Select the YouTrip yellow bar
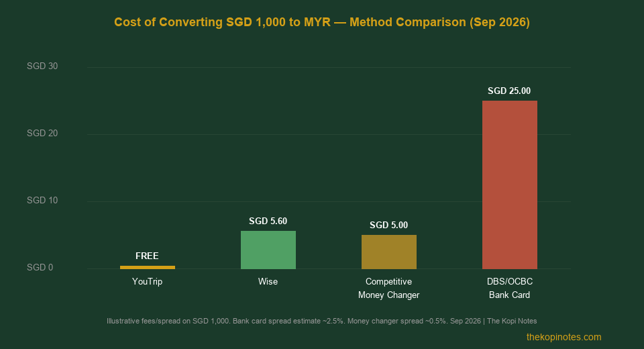 pos(148,267)
